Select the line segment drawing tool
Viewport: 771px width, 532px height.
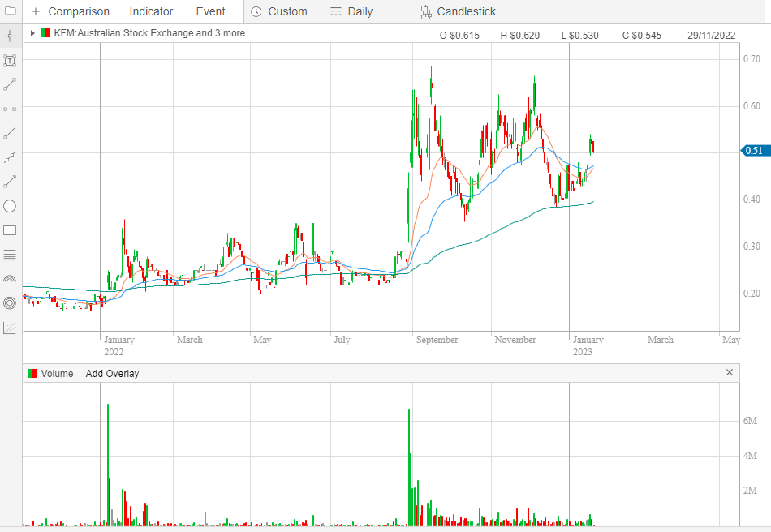pos(10,84)
